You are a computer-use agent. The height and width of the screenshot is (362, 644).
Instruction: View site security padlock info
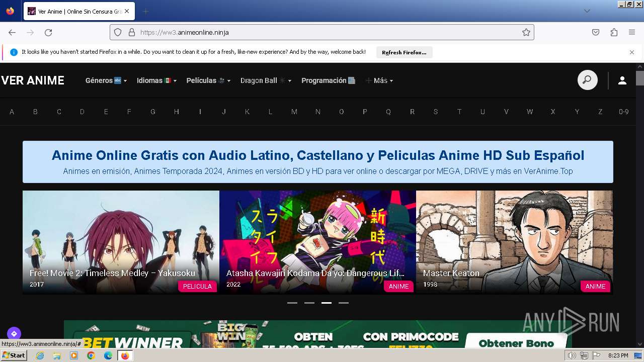click(x=132, y=32)
